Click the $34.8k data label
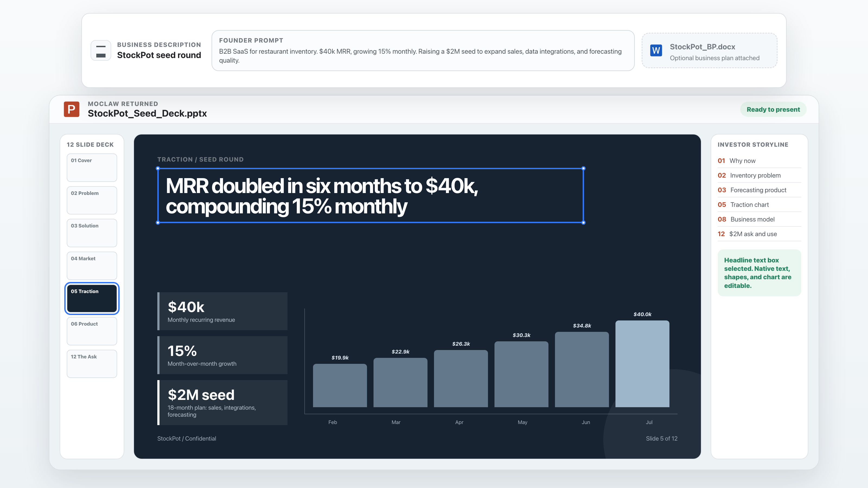868x488 pixels. pyautogui.click(x=582, y=326)
